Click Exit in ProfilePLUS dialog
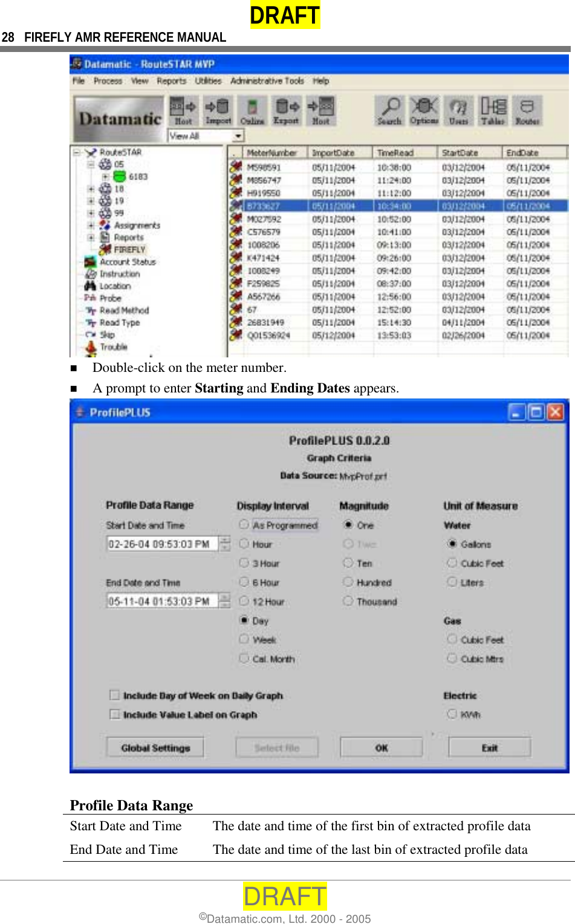 coord(490,747)
